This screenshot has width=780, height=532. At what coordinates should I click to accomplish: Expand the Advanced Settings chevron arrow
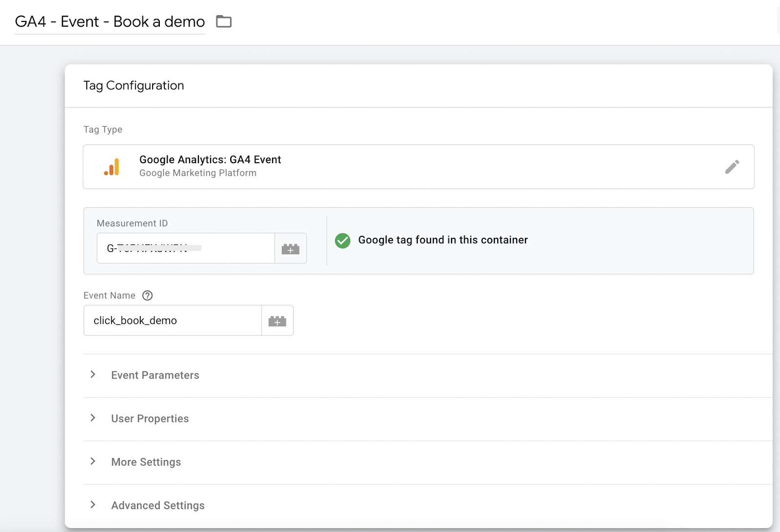(93, 505)
